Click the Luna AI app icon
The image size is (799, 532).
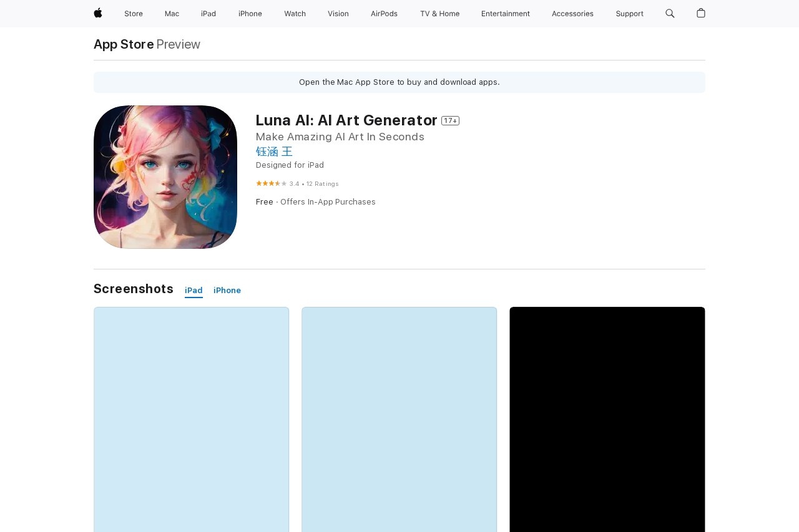165,177
